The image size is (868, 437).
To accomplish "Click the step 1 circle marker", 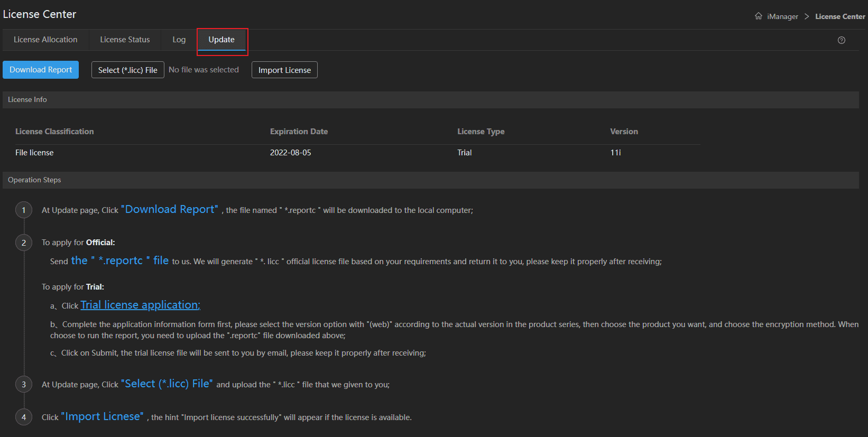I will click(24, 210).
